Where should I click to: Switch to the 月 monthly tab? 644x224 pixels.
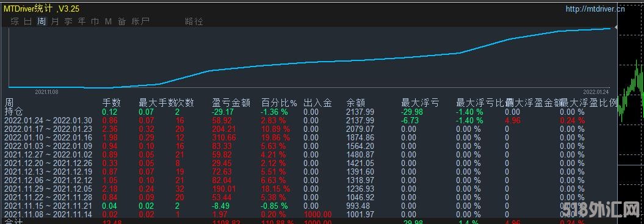(x=55, y=21)
